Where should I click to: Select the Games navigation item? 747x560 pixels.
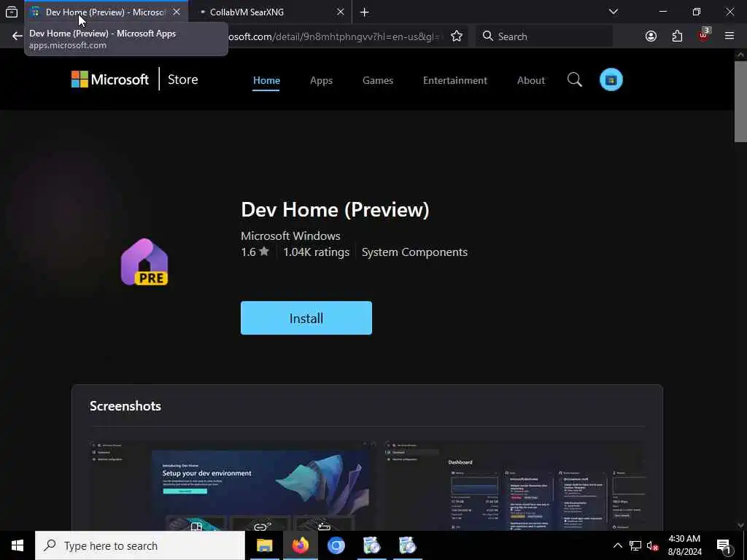click(378, 80)
